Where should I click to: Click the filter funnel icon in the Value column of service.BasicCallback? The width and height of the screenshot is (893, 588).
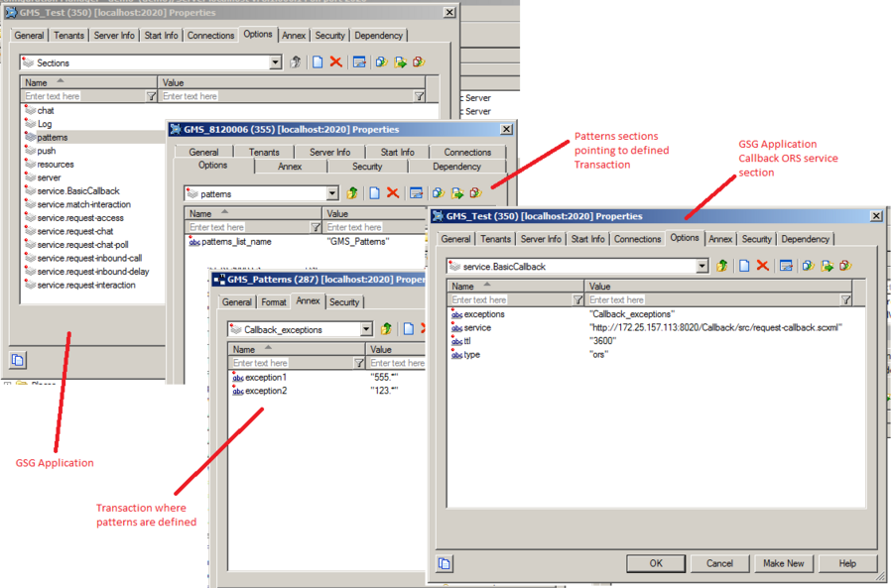[x=845, y=299]
